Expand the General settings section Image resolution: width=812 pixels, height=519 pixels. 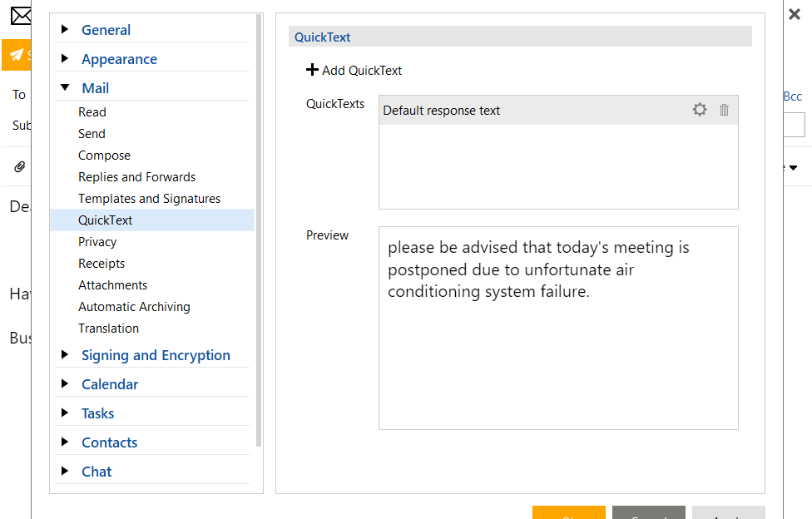pos(65,30)
